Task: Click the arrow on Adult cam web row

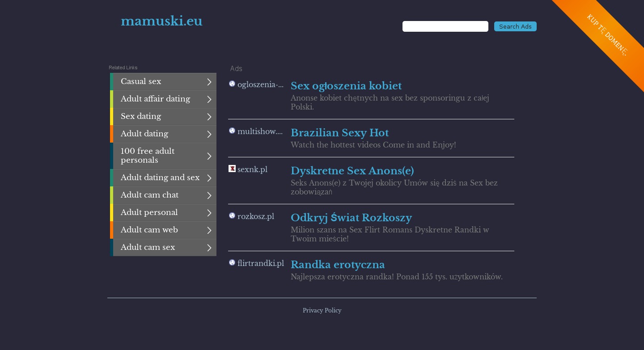Action: pyautogui.click(x=209, y=230)
